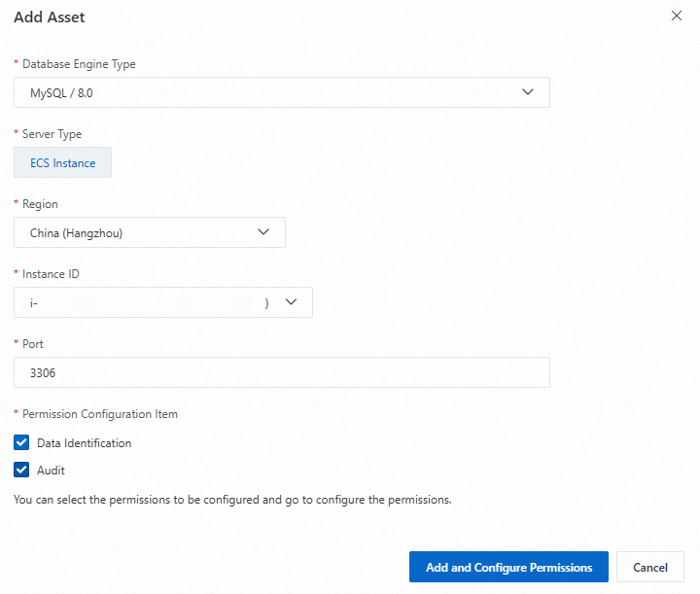Click Add and Configure Permissions button
This screenshot has height=594, width=700.
tap(508, 567)
